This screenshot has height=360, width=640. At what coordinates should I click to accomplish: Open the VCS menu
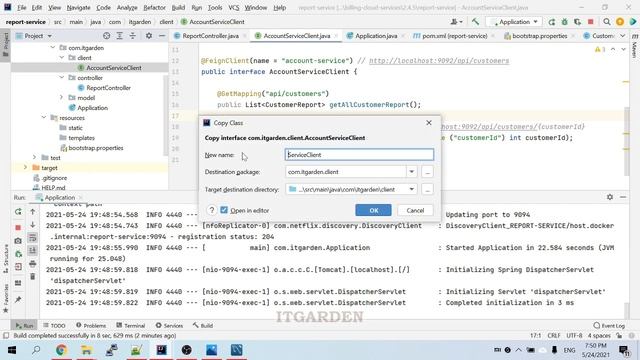(x=233, y=7)
